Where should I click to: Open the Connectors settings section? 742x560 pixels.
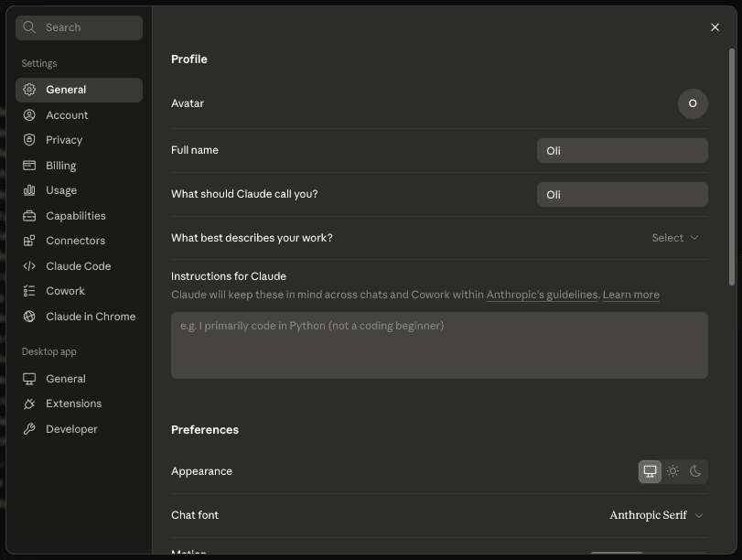[79, 241]
